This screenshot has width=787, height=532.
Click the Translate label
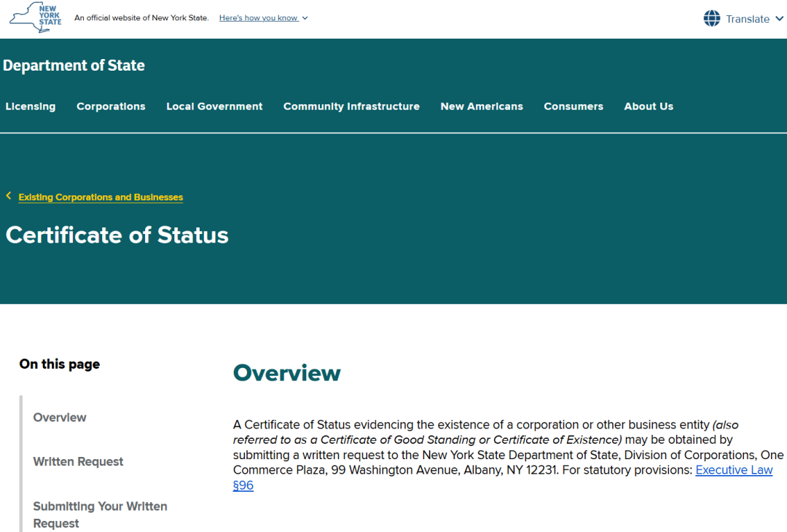point(748,19)
